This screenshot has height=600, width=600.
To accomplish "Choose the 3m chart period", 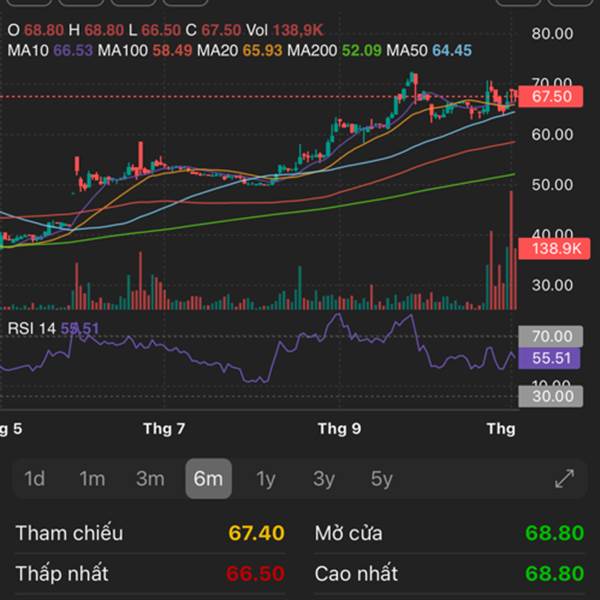I will coord(150,479).
